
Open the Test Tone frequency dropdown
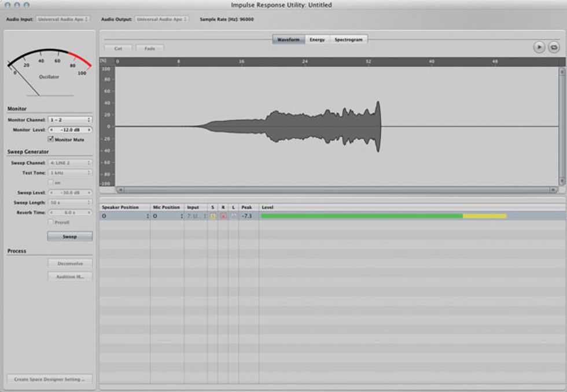[x=70, y=173]
